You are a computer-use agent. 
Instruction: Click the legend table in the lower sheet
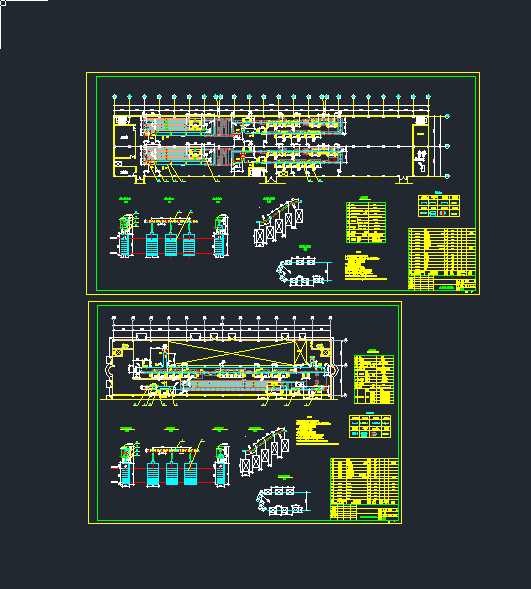click(x=370, y=426)
